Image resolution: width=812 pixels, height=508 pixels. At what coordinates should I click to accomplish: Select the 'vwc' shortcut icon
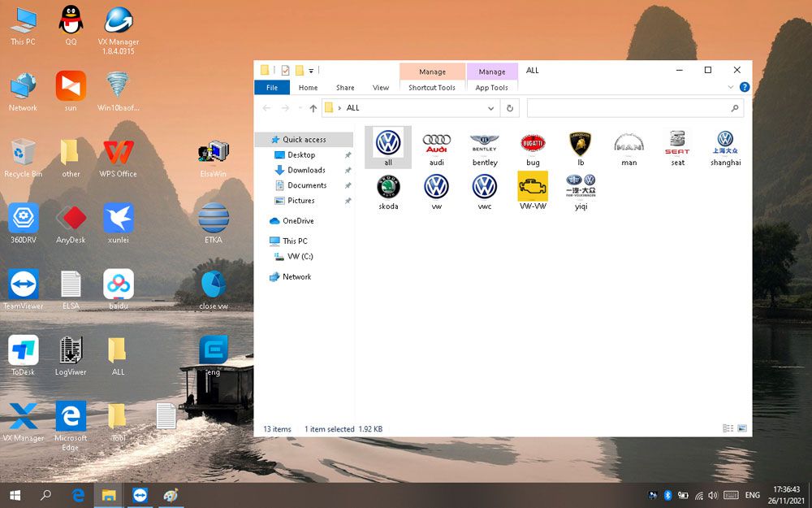pyautogui.click(x=485, y=191)
